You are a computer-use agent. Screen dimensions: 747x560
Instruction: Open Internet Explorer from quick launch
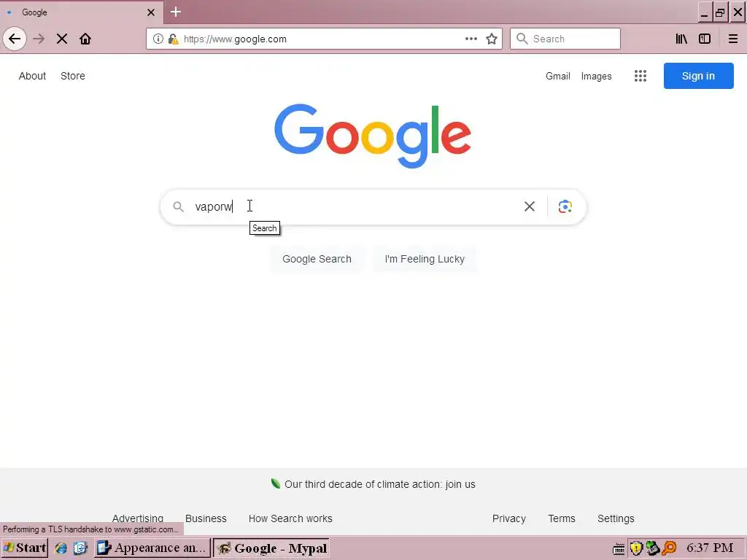pos(61,548)
